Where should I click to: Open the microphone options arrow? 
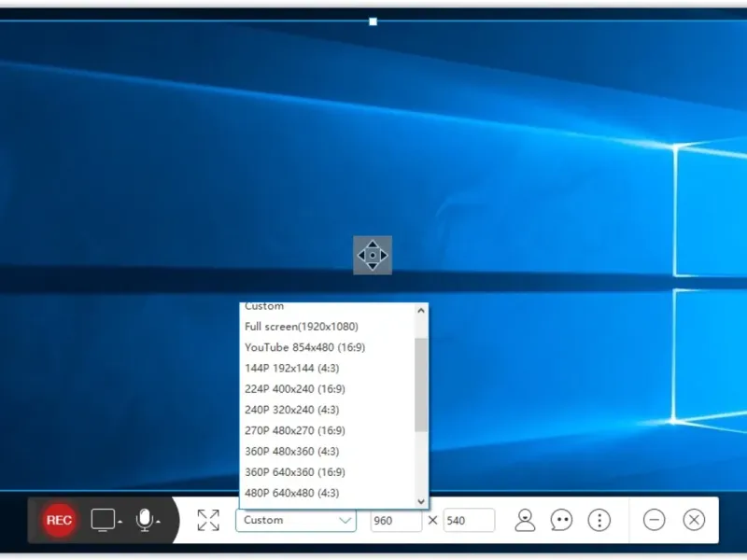click(158, 523)
